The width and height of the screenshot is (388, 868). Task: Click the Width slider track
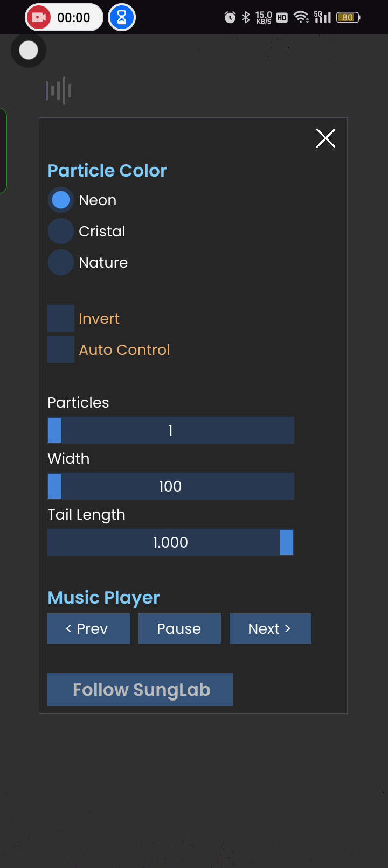(171, 486)
